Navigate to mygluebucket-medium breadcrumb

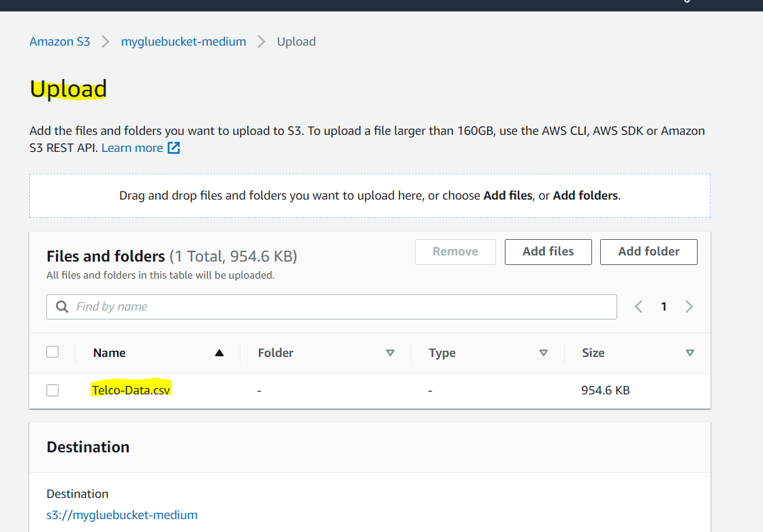pyautogui.click(x=183, y=42)
